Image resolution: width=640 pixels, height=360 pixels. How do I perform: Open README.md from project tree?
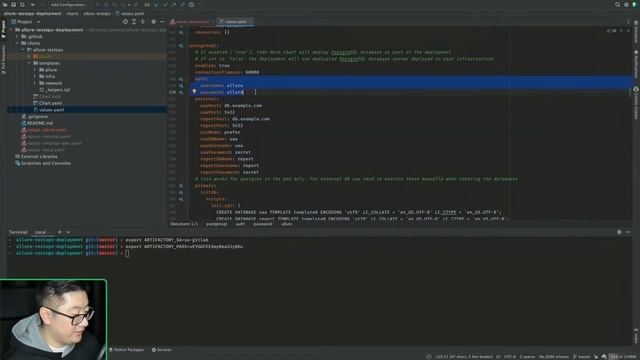pyautogui.click(x=37, y=123)
